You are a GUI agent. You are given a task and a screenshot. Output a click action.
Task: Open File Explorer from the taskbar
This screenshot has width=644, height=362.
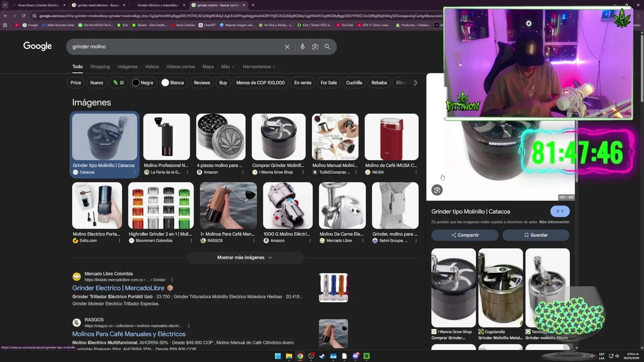point(289,356)
